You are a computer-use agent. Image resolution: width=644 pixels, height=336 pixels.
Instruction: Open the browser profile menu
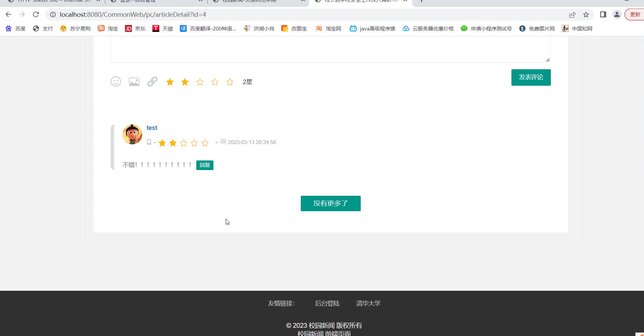pyautogui.click(x=617, y=14)
